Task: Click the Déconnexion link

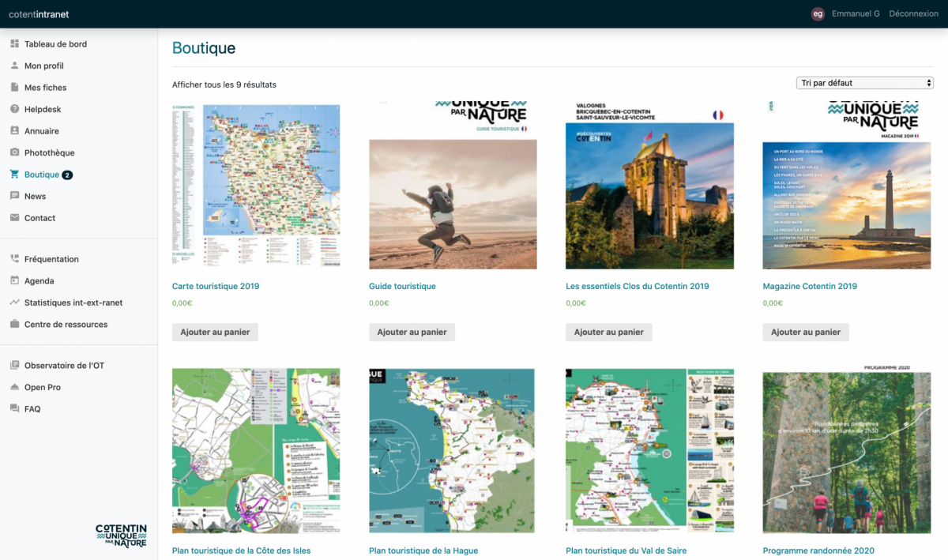Action: point(913,13)
